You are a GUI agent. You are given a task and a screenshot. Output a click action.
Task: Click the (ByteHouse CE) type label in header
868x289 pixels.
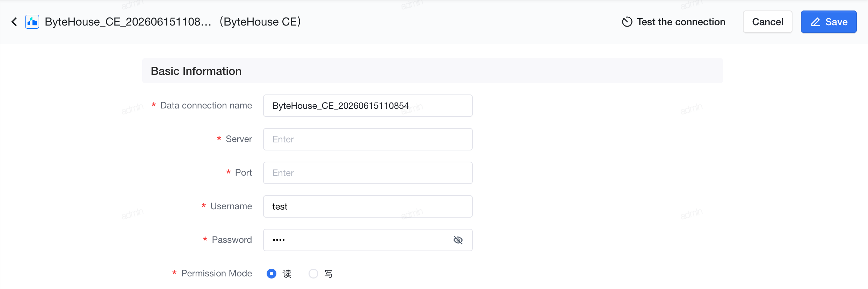coord(260,22)
